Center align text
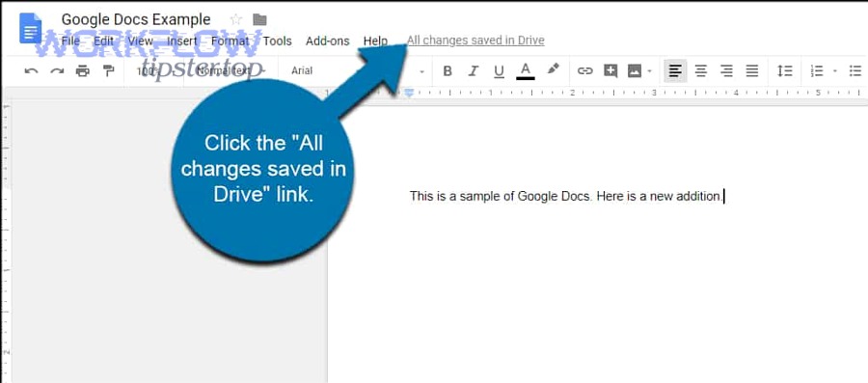The image size is (868, 383). coord(701,70)
